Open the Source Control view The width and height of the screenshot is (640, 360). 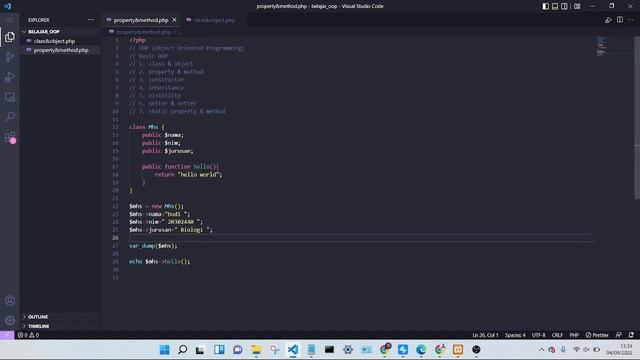coord(10,57)
